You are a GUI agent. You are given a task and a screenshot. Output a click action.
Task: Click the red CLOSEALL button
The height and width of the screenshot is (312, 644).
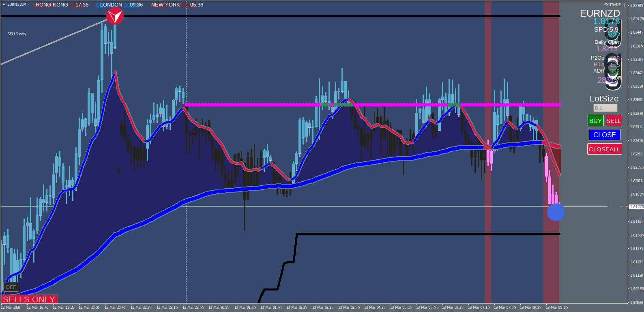[x=604, y=149]
